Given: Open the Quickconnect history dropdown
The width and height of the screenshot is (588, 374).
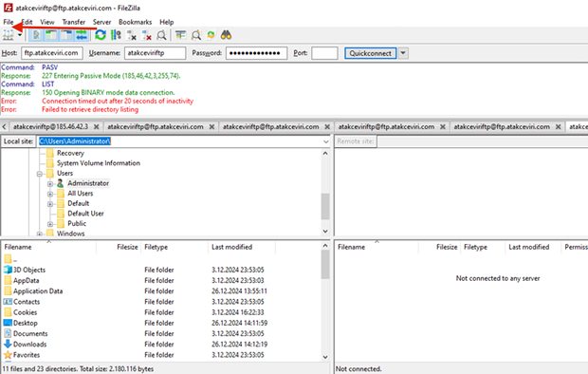Looking at the screenshot, I should [403, 53].
